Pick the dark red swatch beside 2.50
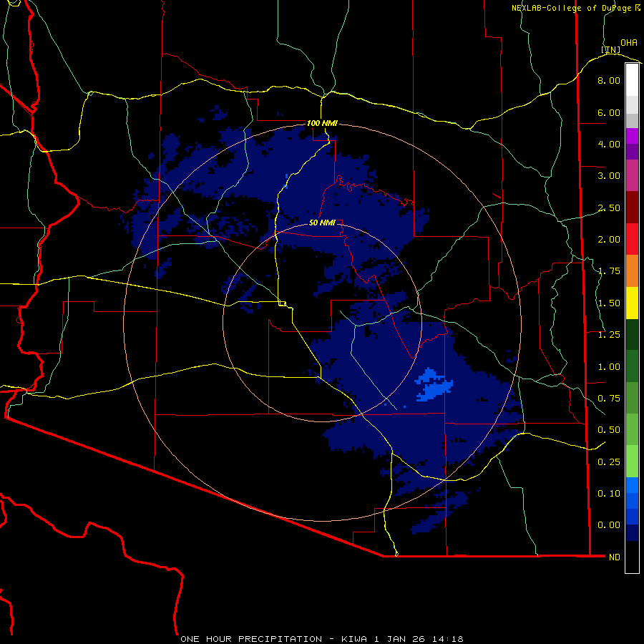Screen dimensions: 644x644 pyautogui.click(x=632, y=208)
